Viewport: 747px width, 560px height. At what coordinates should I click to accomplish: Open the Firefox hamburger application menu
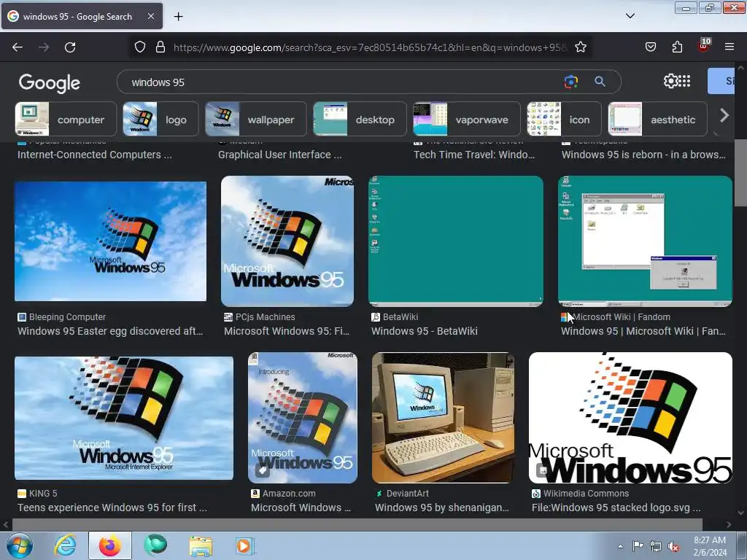tap(729, 47)
